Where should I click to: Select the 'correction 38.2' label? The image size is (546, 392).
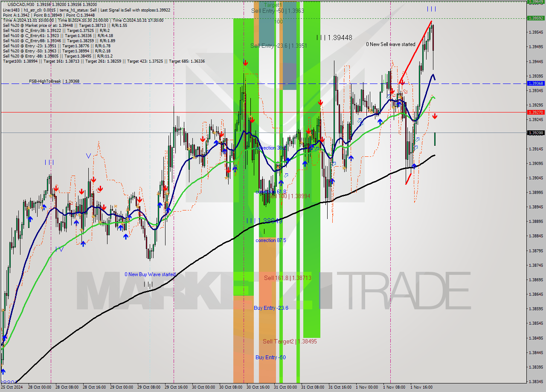pyautogui.click(x=271, y=148)
